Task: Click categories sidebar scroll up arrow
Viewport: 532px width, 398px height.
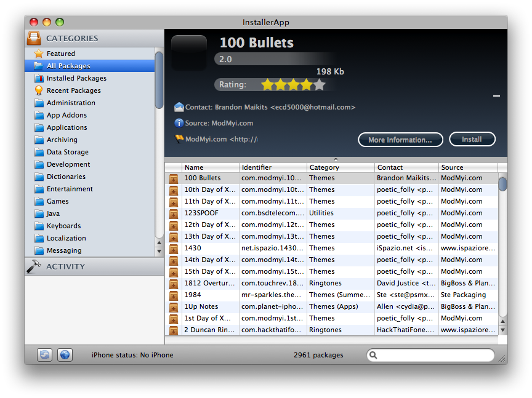Action: (x=159, y=243)
